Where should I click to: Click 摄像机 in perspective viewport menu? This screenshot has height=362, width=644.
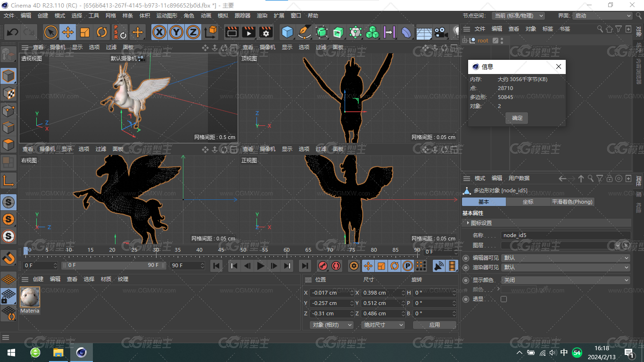click(58, 47)
